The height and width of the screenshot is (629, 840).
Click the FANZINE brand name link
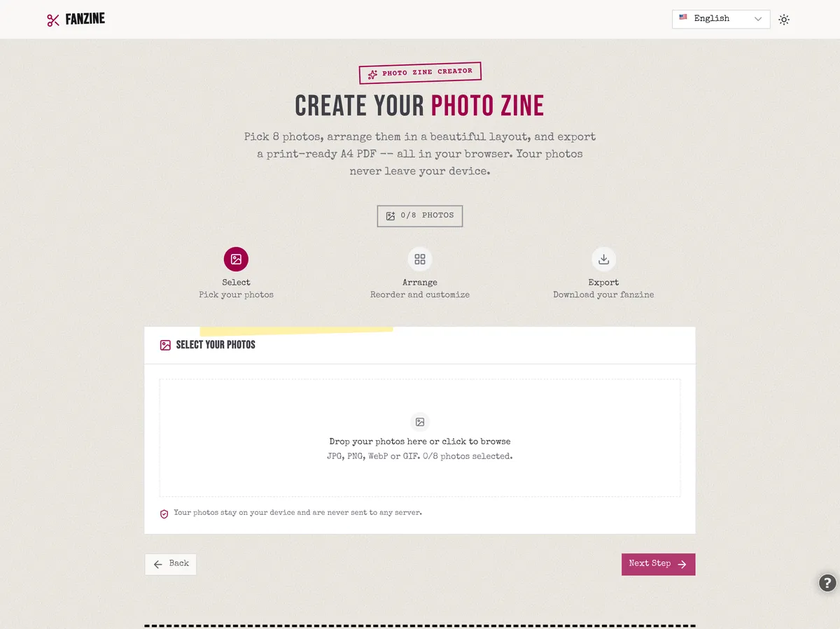[85, 20]
